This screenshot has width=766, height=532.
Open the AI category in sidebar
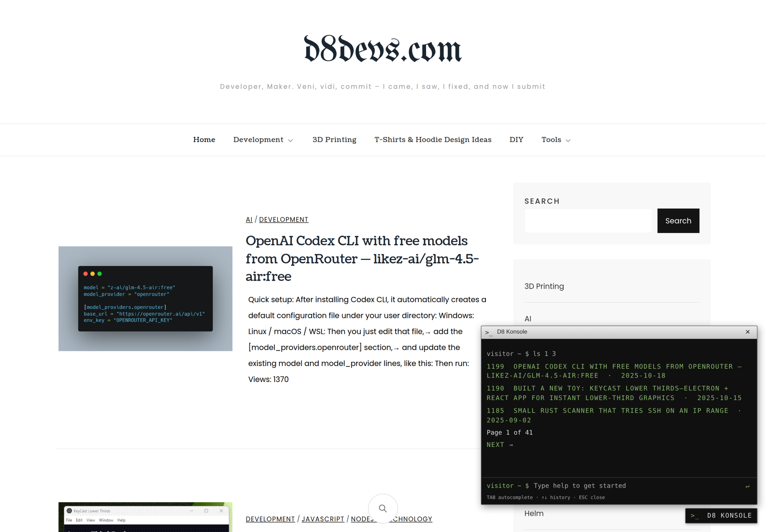(x=528, y=319)
